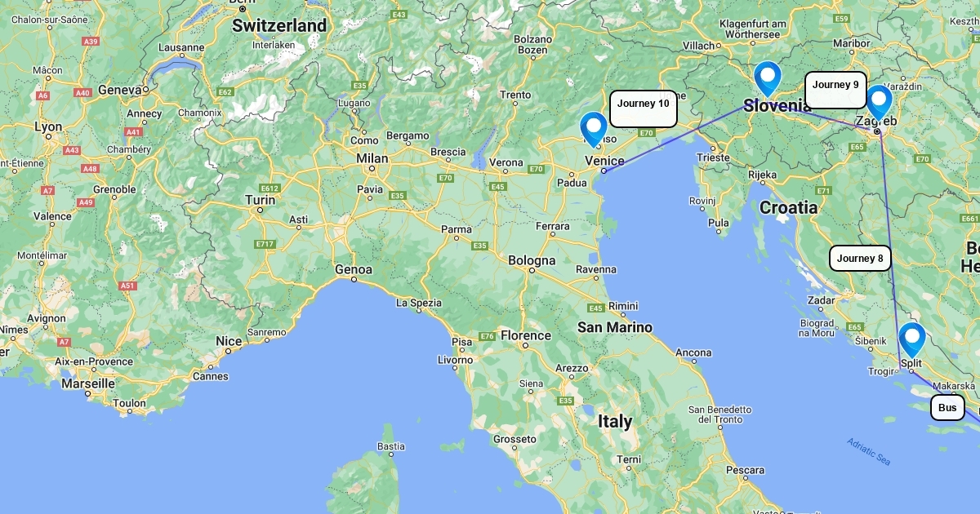980x514 pixels.
Task: Click the Milan city label
Action: pos(372,158)
